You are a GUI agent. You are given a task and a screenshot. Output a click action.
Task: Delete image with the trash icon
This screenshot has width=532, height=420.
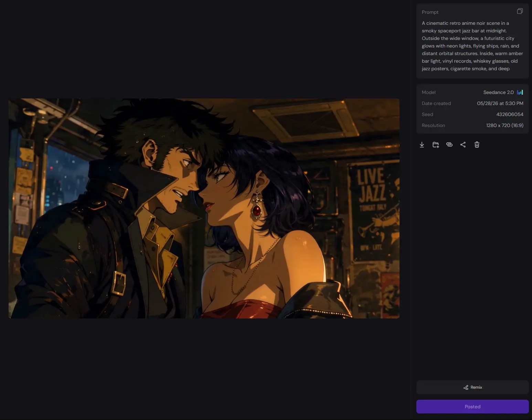pos(477,145)
